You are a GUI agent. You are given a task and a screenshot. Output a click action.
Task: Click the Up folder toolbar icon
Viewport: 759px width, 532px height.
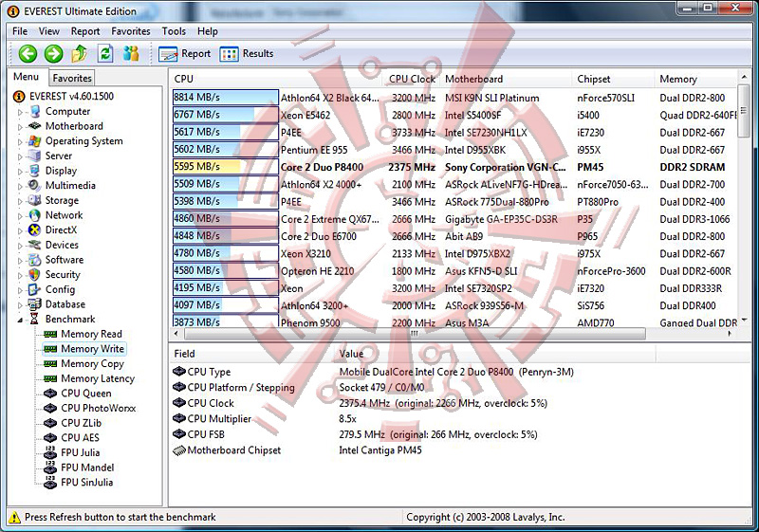coord(80,54)
